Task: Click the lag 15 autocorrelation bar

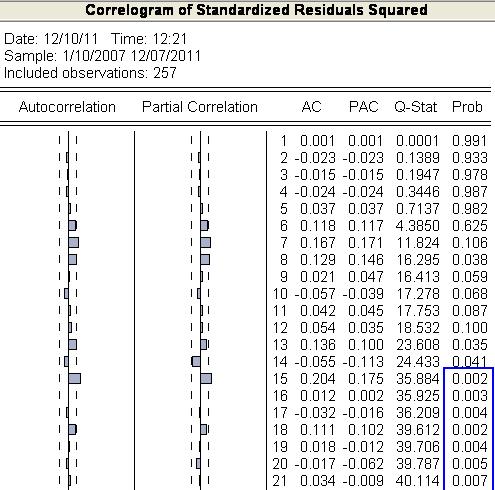Action: click(74, 379)
